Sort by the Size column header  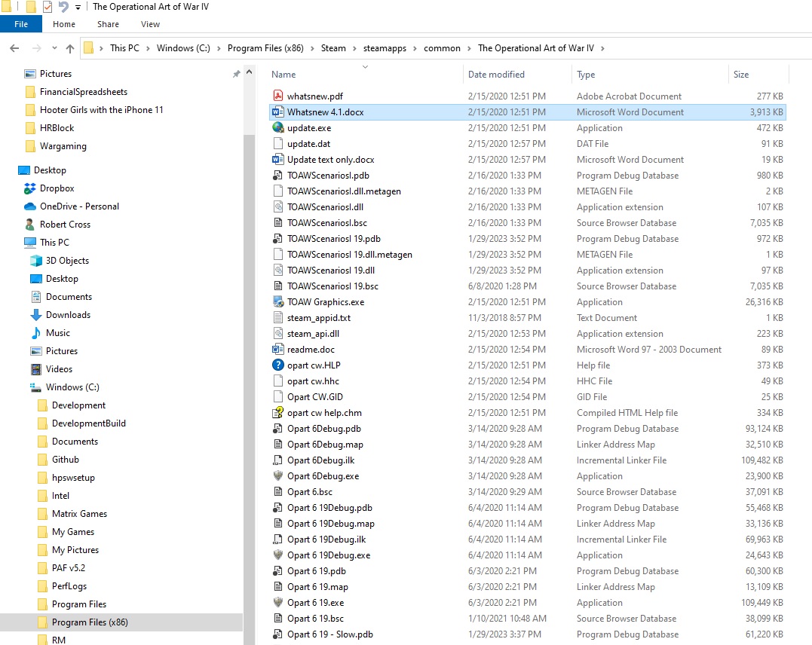point(758,74)
